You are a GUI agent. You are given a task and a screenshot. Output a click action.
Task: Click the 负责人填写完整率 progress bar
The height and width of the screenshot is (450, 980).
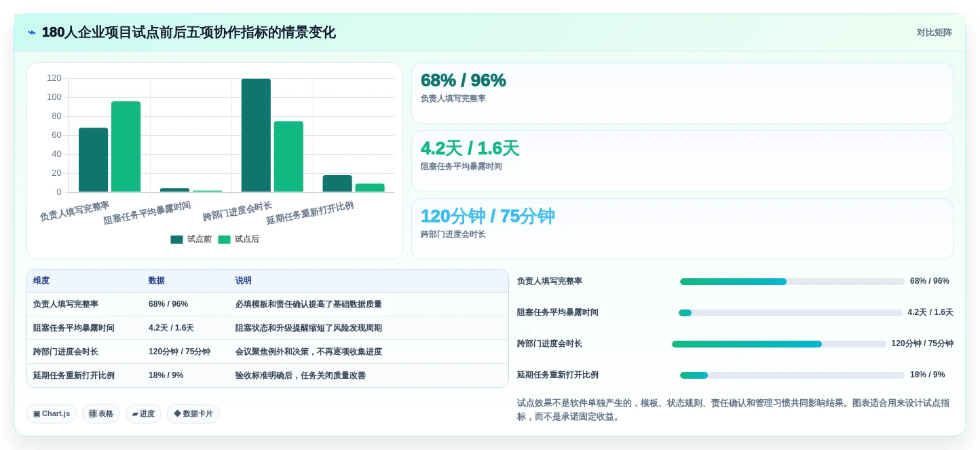tap(792, 282)
